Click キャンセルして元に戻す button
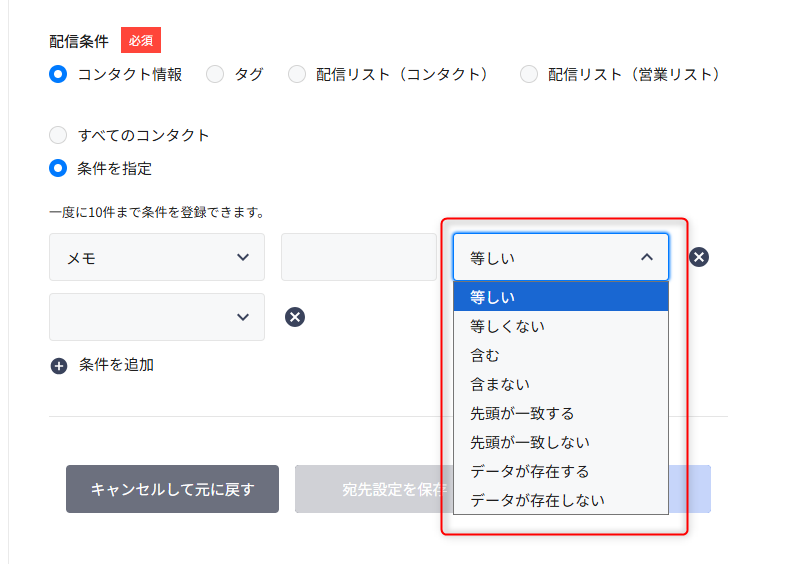 click(x=172, y=489)
